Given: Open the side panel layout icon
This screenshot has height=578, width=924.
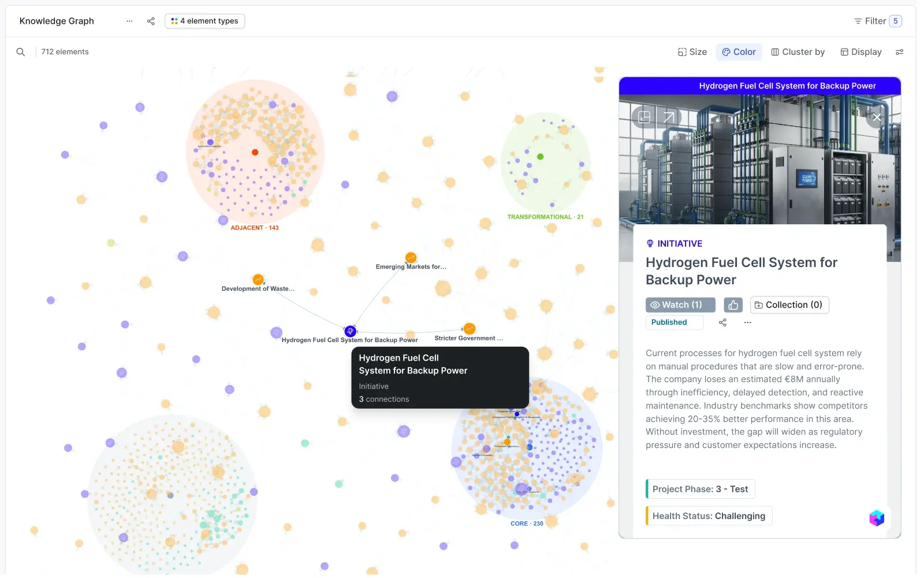Looking at the screenshot, I should point(644,117).
